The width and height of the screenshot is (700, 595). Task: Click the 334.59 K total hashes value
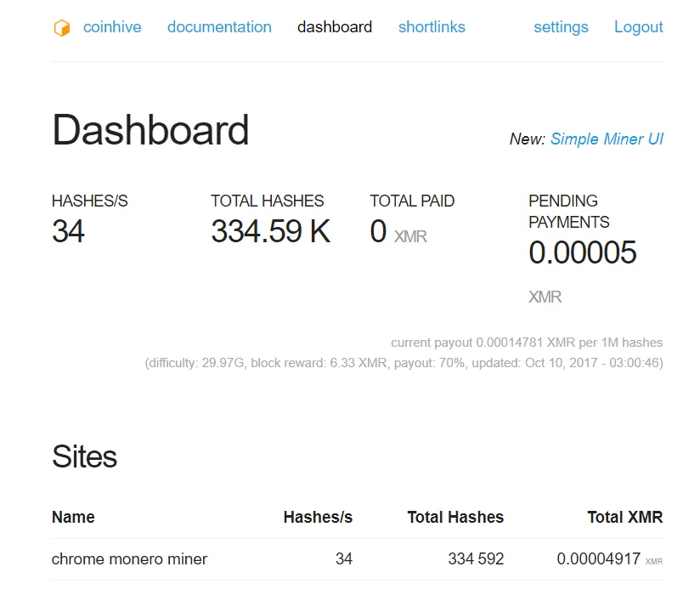(271, 231)
